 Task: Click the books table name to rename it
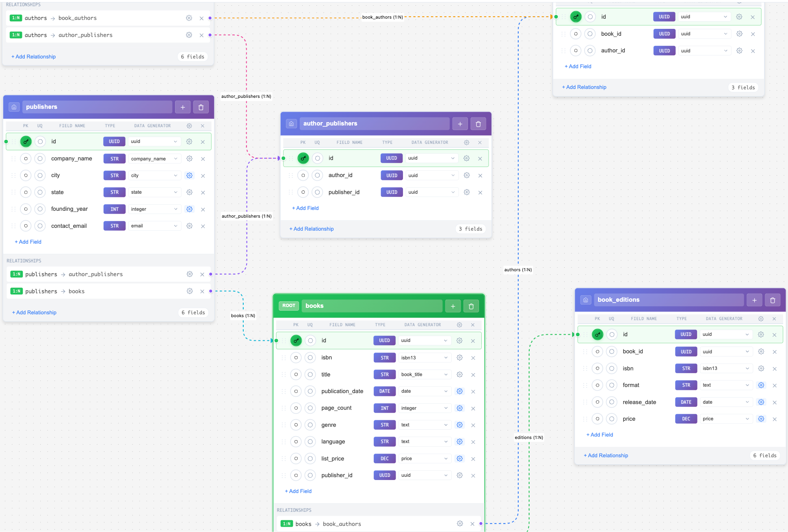pos(372,305)
